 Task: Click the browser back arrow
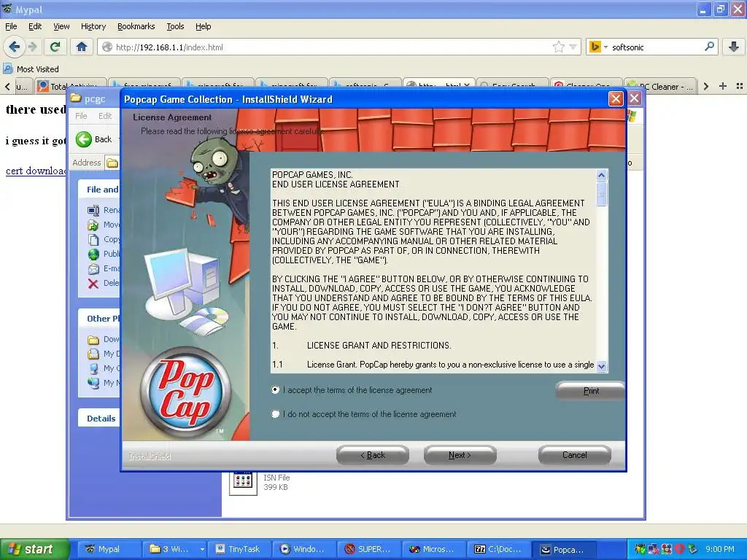pos(14,47)
